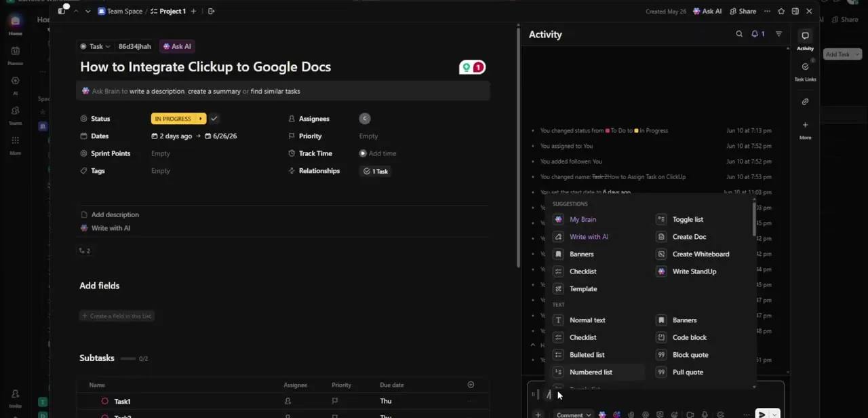Open the Comment type dropdown
This screenshot has height=418, width=868.
coord(573,415)
